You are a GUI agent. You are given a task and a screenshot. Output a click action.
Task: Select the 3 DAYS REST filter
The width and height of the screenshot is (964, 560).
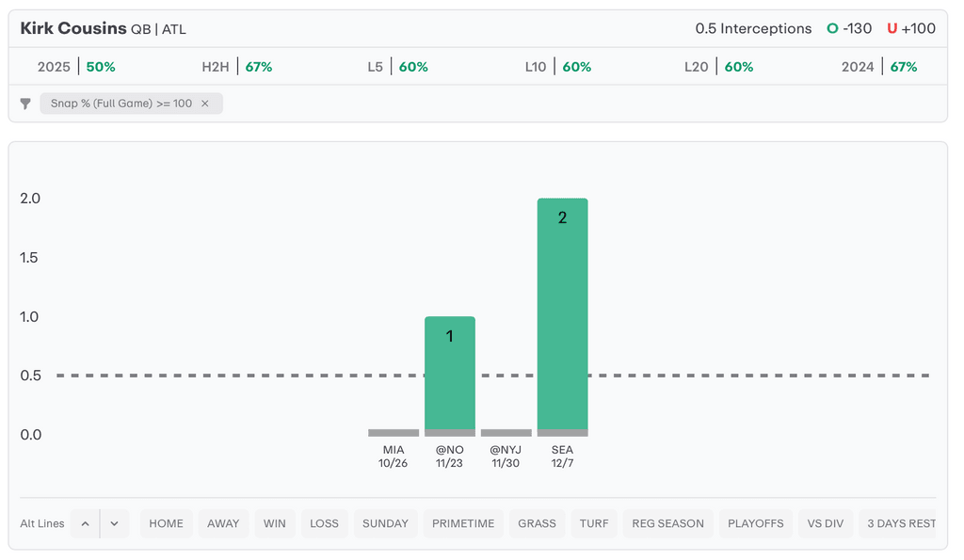pyautogui.click(x=899, y=523)
